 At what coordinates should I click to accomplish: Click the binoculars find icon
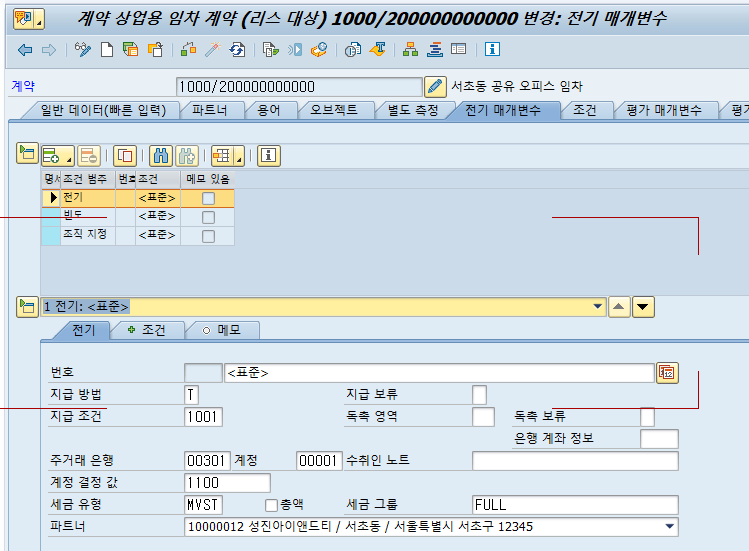pos(161,156)
